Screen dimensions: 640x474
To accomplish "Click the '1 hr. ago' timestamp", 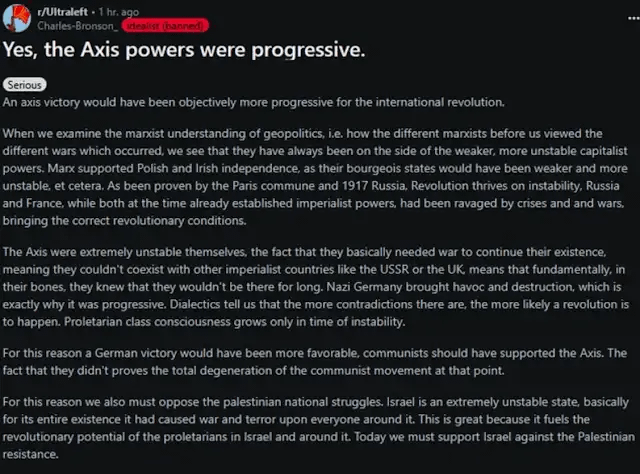I will coord(118,12).
